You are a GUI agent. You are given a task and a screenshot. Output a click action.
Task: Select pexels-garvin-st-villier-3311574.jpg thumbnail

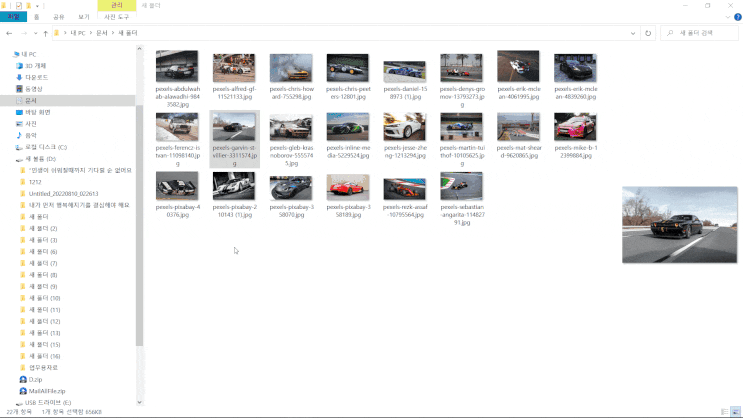click(234, 127)
